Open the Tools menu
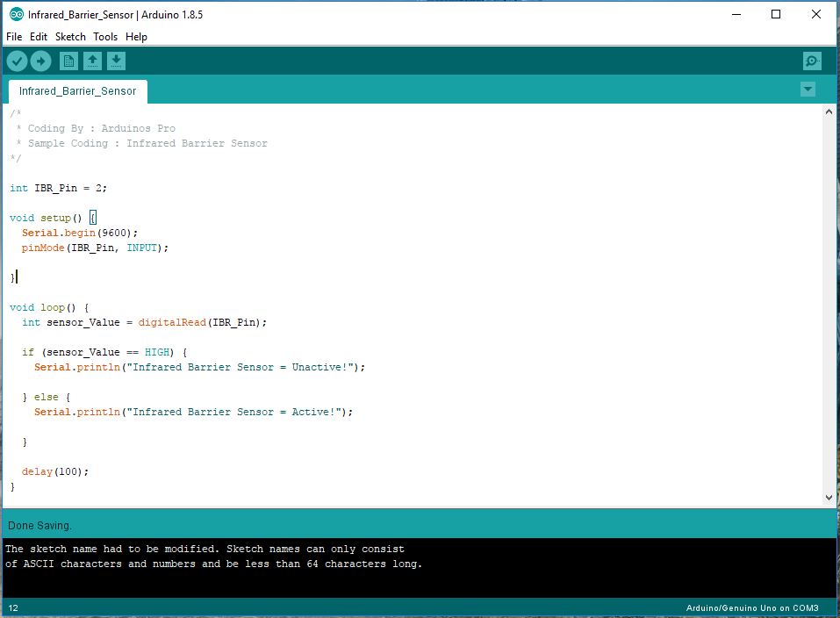 point(105,37)
